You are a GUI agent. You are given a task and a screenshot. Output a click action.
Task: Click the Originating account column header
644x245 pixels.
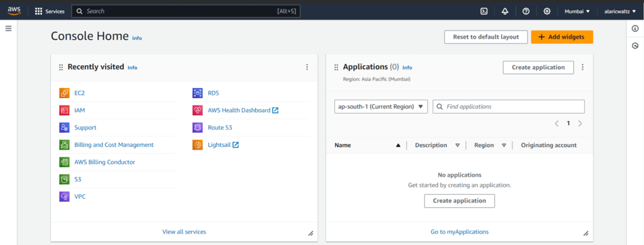548,146
